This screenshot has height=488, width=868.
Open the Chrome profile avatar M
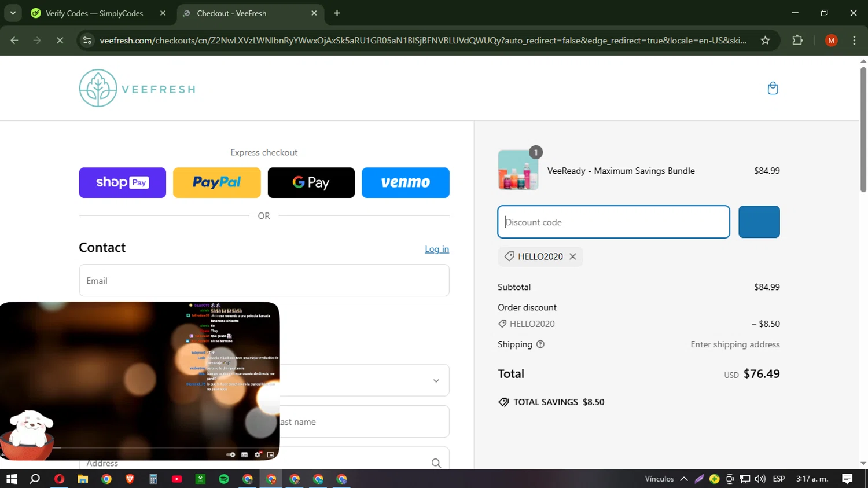coord(831,41)
